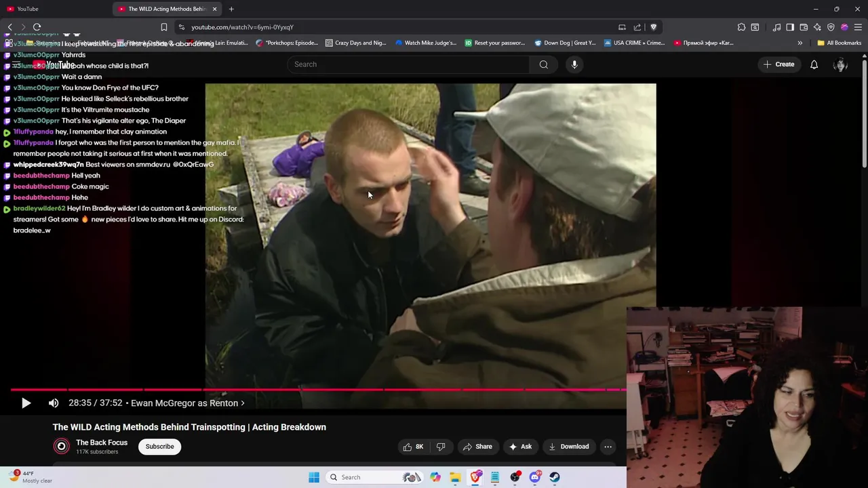Submit search with magnifying glass button

tap(544, 64)
